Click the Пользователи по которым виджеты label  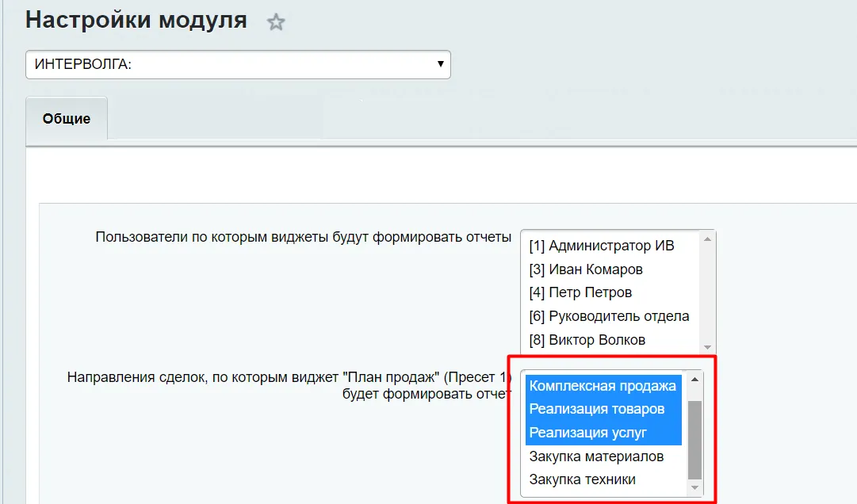303,237
